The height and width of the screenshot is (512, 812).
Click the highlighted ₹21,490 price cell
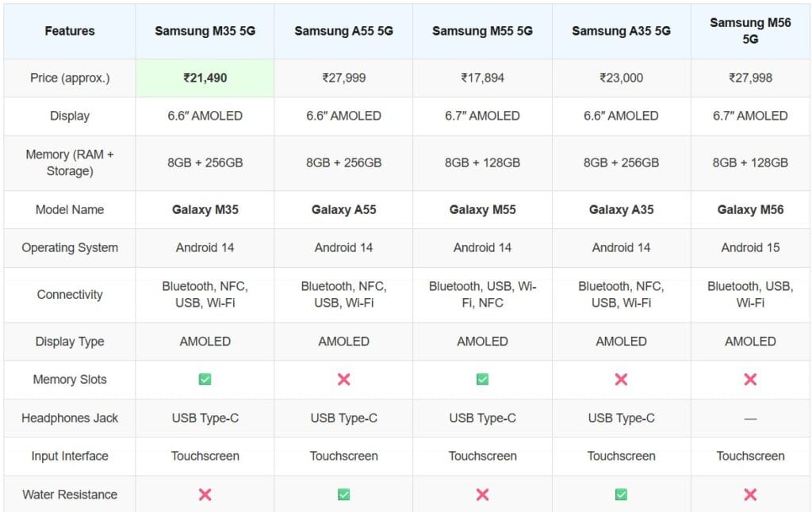(205, 78)
